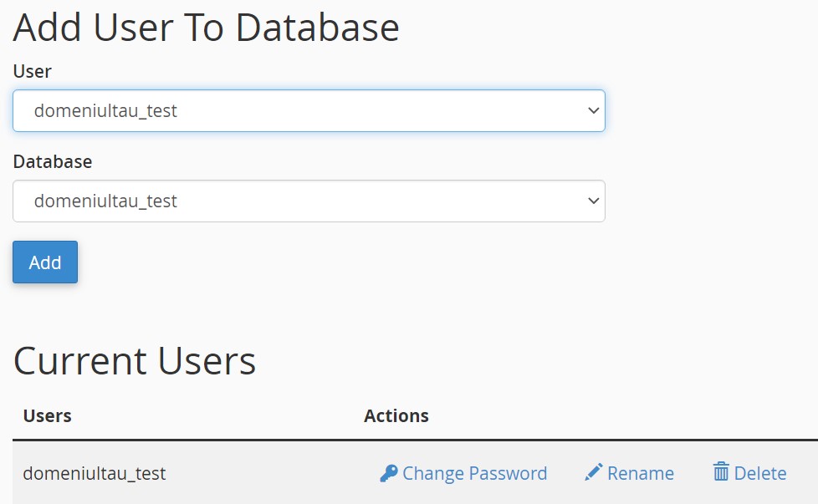The image size is (818, 504).
Task: Click the Current Users heading
Action: (x=135, y=361)
